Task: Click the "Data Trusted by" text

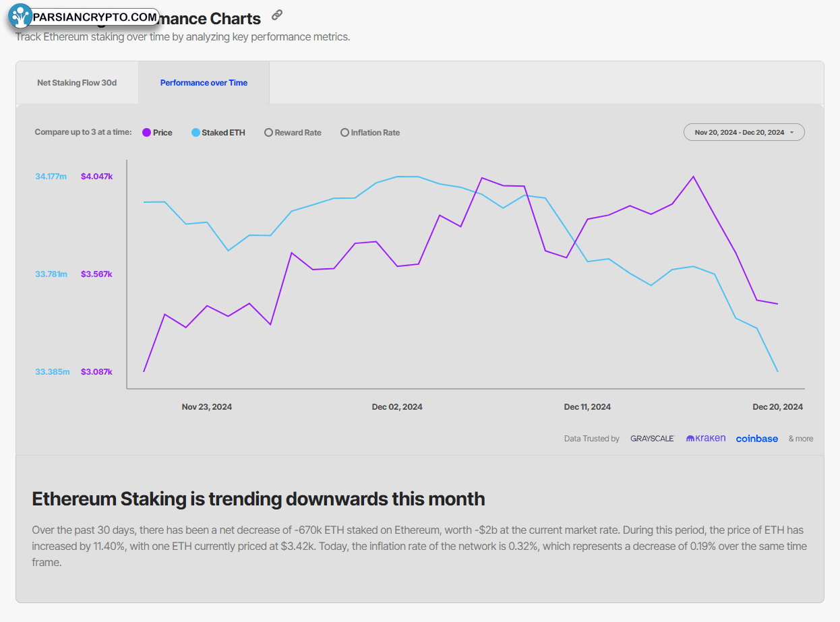Action: [592, 439]
